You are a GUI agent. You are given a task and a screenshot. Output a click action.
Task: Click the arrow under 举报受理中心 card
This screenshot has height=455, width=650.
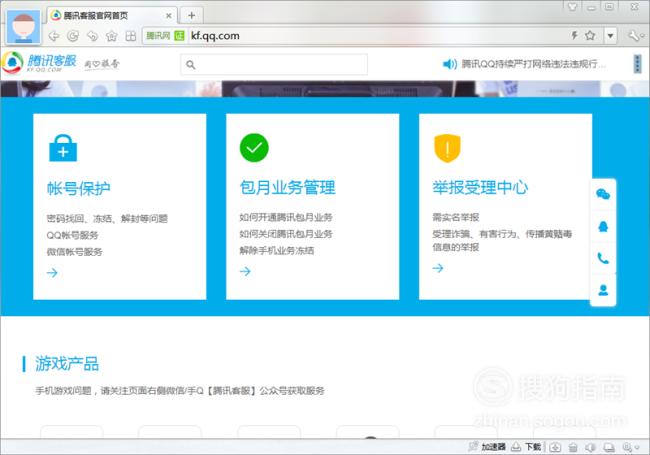point(438,268)
